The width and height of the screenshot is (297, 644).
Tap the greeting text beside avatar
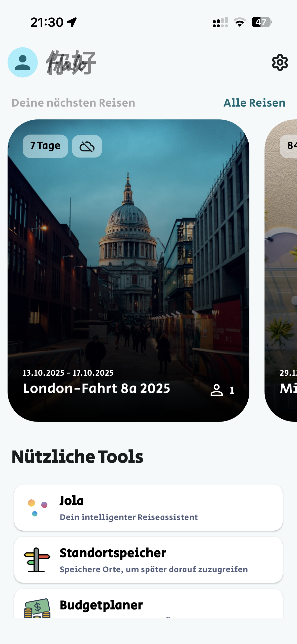click(x=71, y=62)
